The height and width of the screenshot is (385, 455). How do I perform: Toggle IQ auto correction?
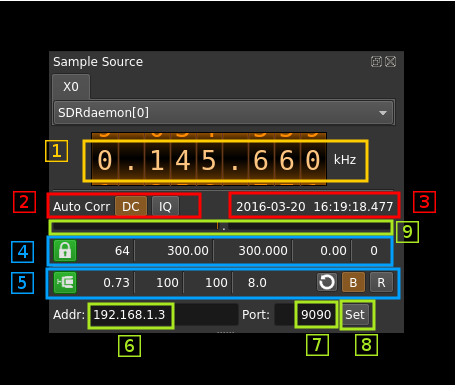[x=165, y=207]
